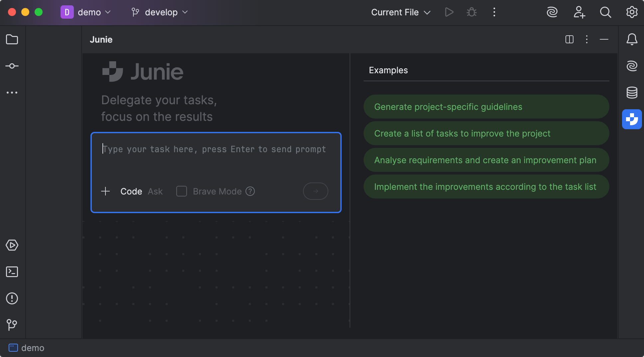
Task: Click Implement the improvements according to the task list
Action: click(x=485, y=186)
